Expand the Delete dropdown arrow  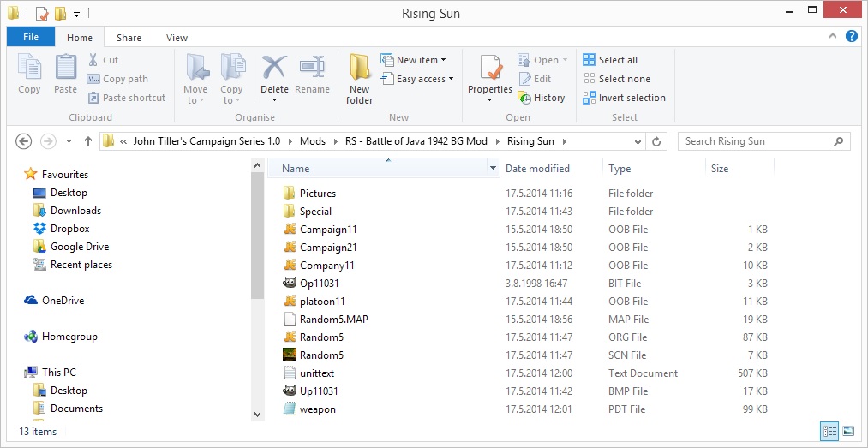point(274,101)
